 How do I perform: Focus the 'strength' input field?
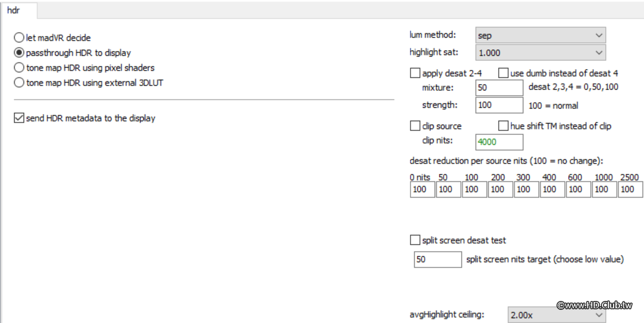coord(499,105)
